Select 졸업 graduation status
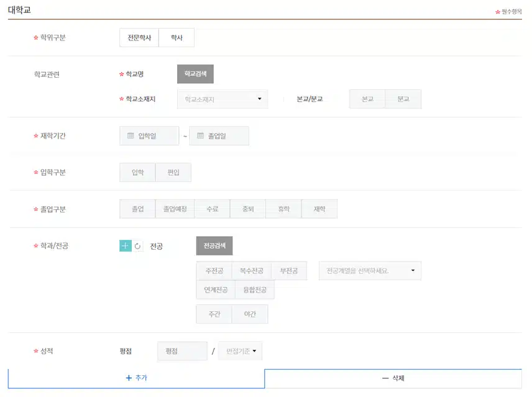 (137, 209)
